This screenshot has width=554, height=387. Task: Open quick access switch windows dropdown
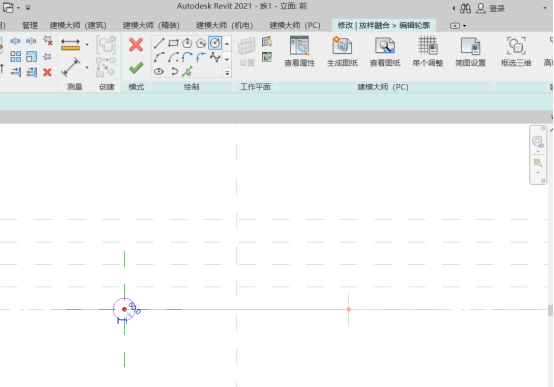pos(18,7)
